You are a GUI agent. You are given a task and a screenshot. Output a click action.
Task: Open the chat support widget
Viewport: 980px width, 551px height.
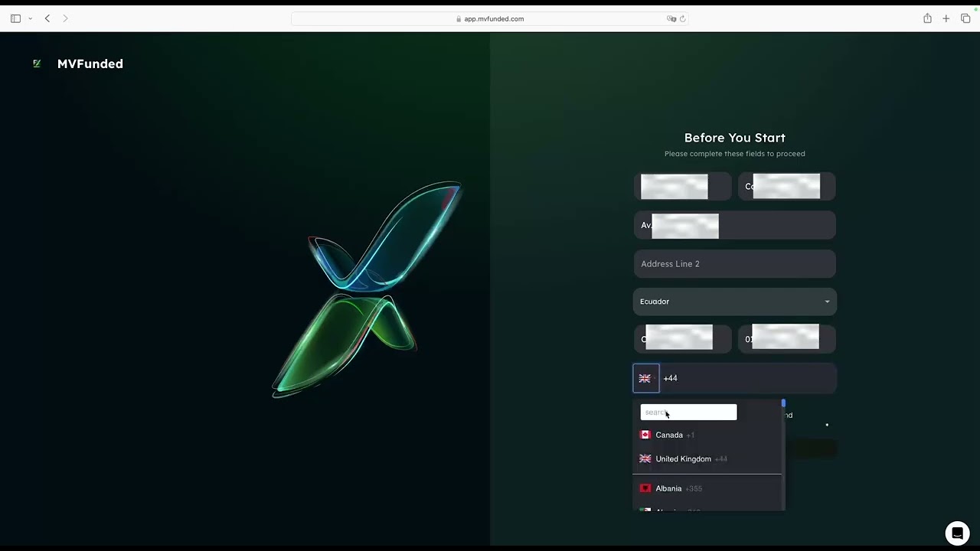(957, 533)
